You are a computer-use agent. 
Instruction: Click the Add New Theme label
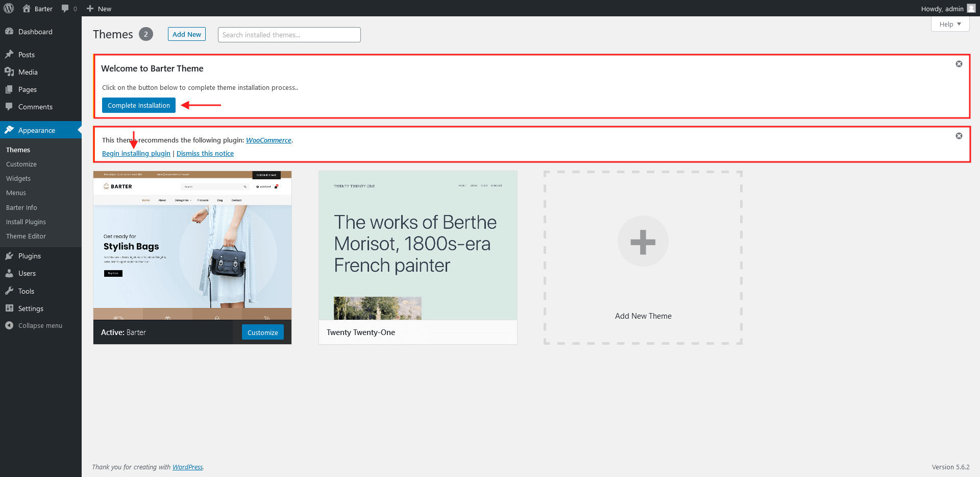643,316
